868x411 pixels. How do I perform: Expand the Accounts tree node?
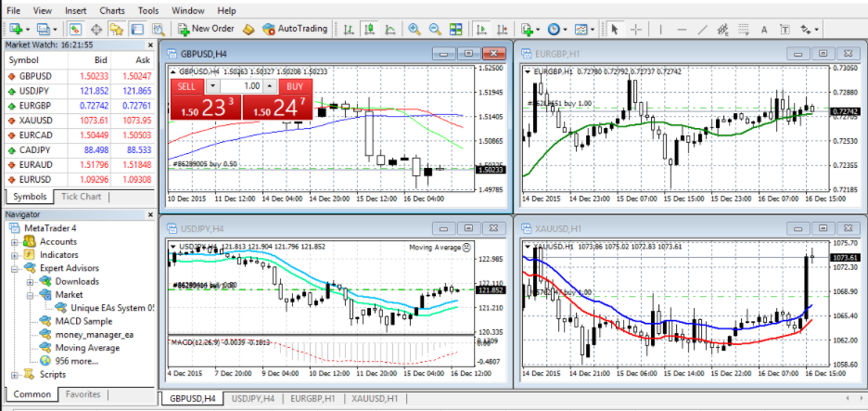click(x=15, y=242)
